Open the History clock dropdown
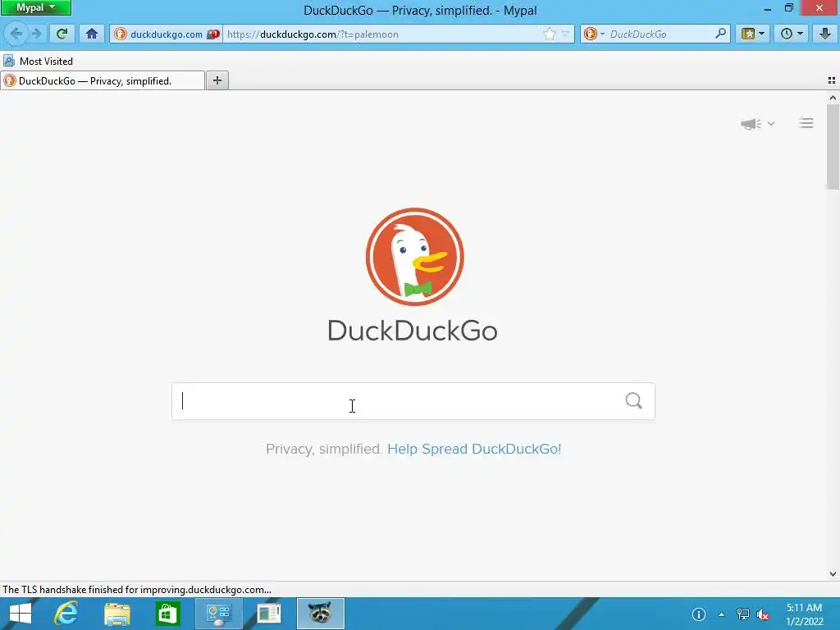This screenshot has height=630, width=840. [792, 34]
